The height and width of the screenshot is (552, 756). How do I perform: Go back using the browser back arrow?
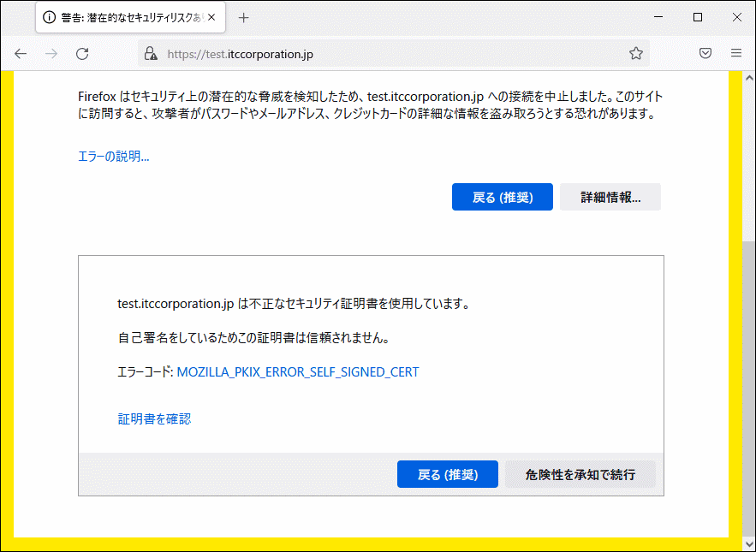(21, 54)
